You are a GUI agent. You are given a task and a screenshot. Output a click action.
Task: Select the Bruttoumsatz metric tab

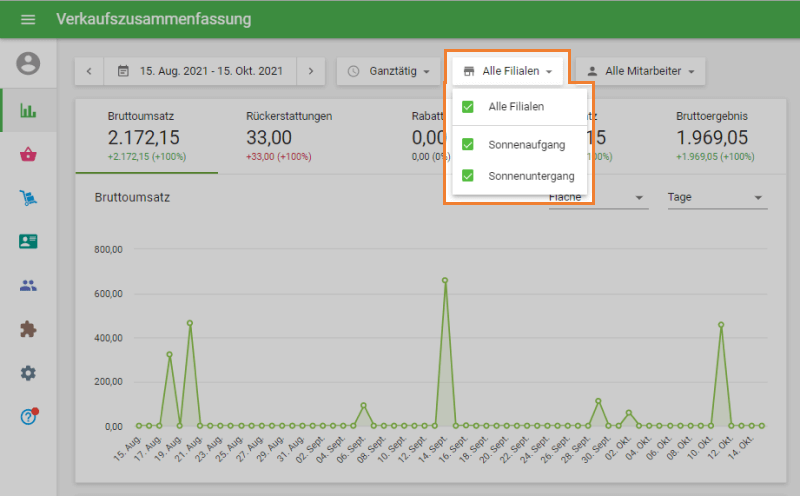(x=146, y=135)
